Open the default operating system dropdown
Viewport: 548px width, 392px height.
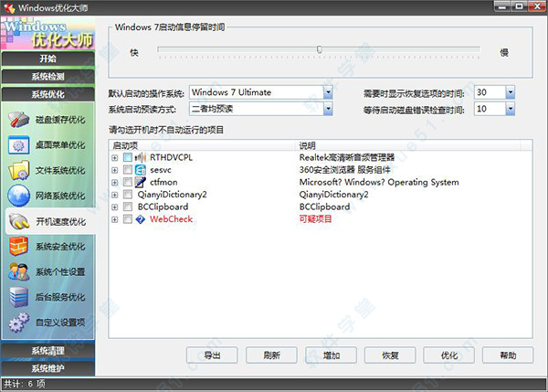point(327,92)
